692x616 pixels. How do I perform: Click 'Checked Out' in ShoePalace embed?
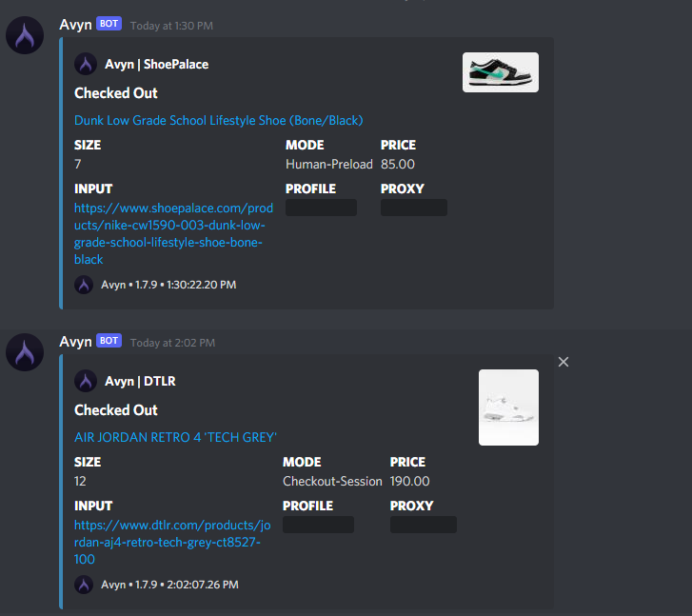(115, 93)
